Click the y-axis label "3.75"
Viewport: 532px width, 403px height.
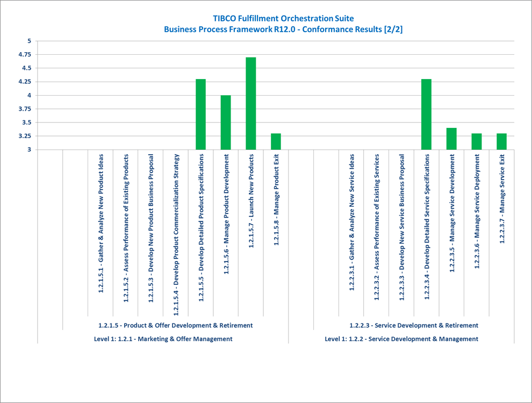[x=24, y=109]
